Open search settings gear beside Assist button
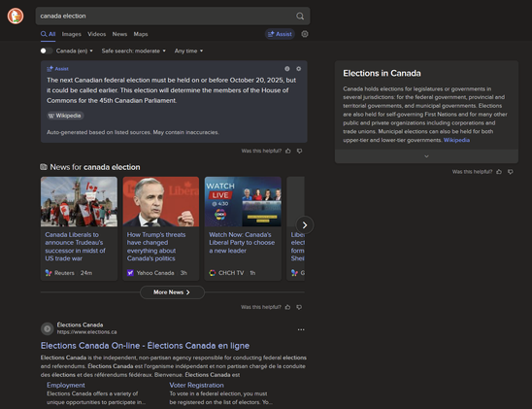This screenshot has height=409, width=532. pyautogui.click(x=305, y=34)
